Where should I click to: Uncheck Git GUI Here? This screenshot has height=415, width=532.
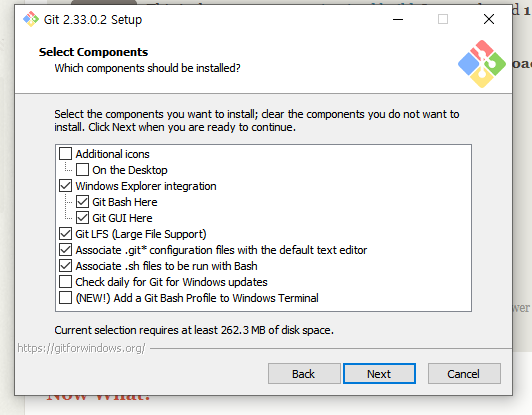point(82,218)
